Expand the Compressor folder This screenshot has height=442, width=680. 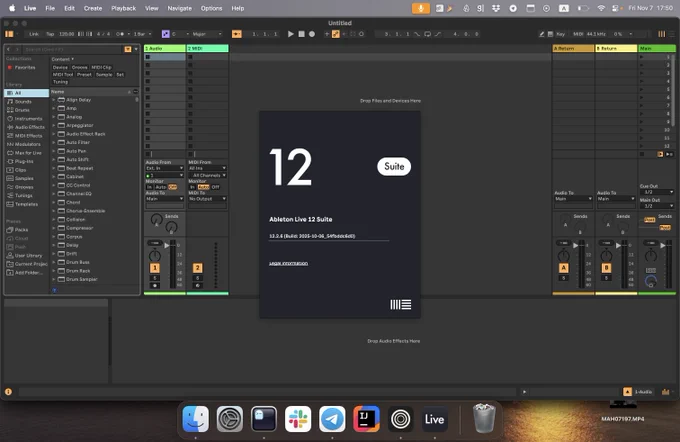(x=54, y=228)
